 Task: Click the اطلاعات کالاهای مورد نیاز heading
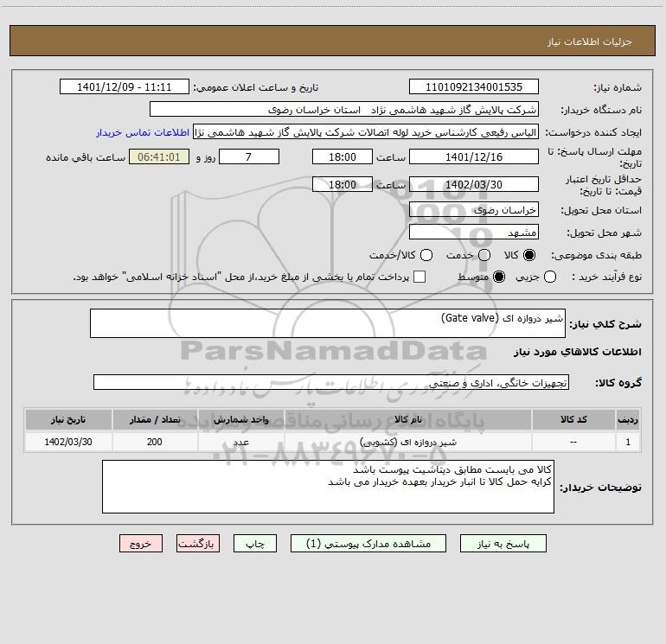tap(577, 352)
